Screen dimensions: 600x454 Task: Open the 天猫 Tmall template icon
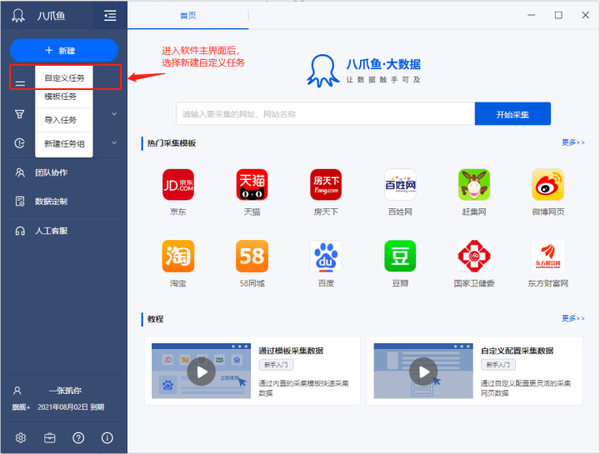tap(252, 185)
